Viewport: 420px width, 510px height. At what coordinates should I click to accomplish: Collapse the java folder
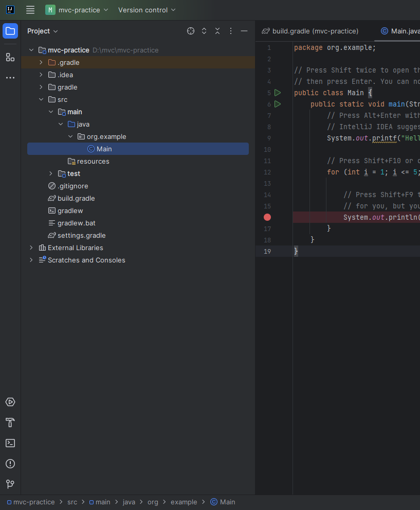click(x=61, y=124)
